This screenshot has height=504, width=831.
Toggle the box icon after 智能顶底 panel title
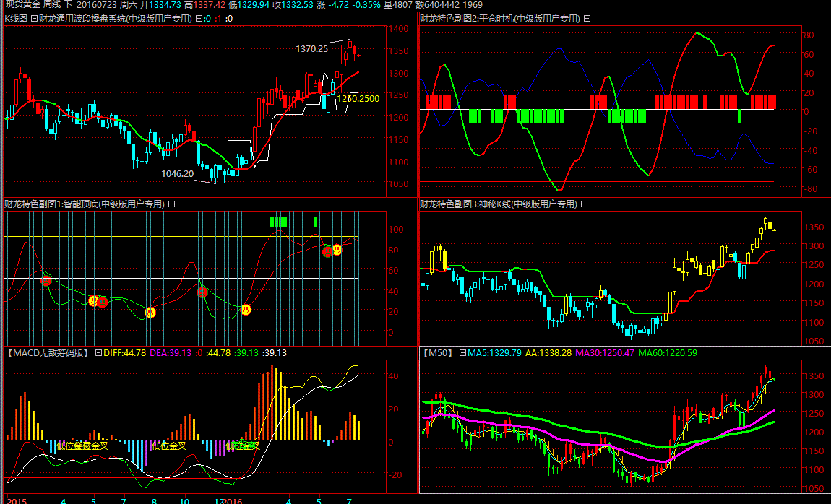coord(172,204)
